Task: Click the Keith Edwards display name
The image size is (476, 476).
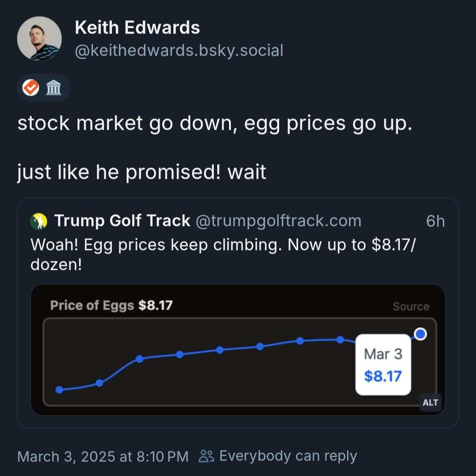Action: tap(137, 28)
